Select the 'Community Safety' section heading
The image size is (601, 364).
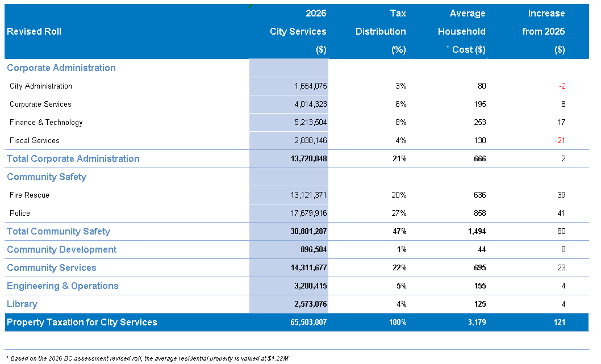point(47,177)
